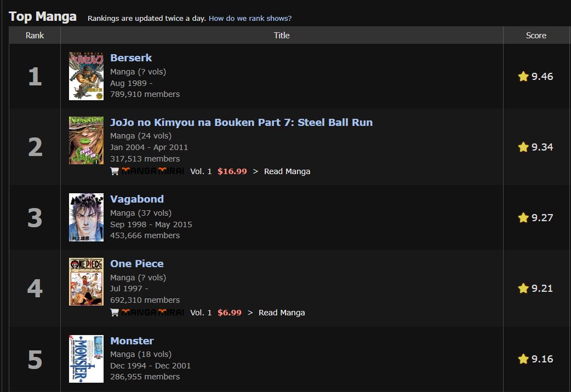Open the One Piece title link
571x392 pixels.
point(136,263)
